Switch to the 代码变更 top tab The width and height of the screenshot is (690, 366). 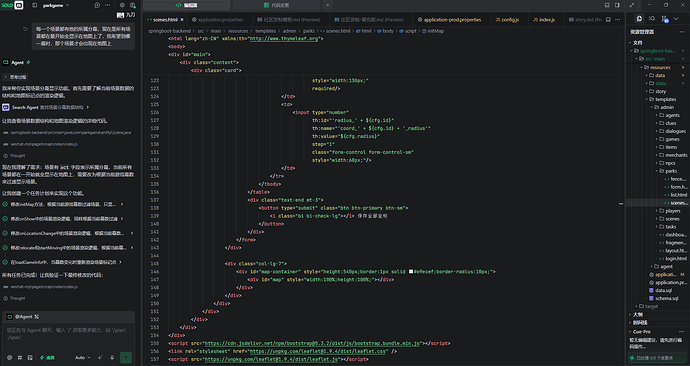point(276,5)
